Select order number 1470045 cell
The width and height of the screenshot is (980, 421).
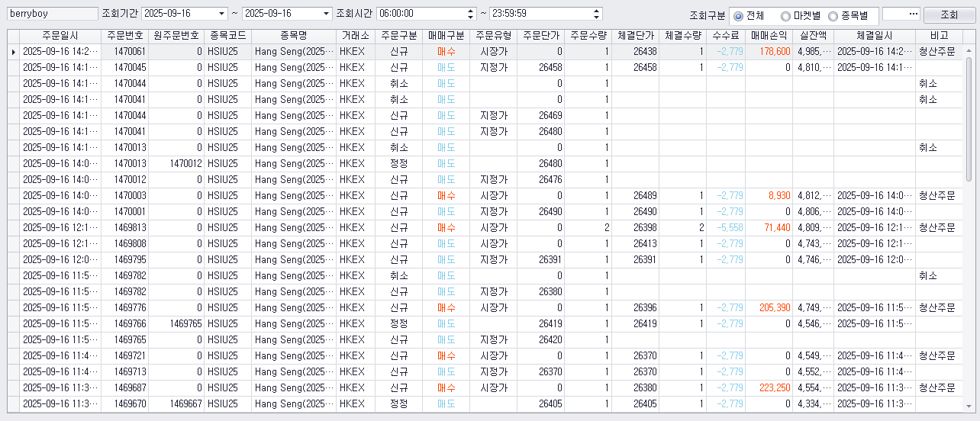125,67
